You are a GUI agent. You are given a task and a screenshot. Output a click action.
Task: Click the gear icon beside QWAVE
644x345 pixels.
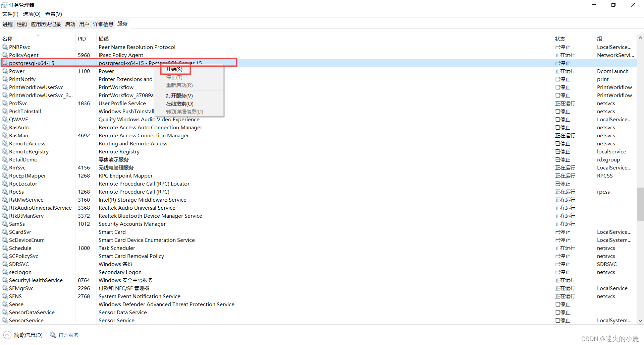pyautogui.click(x=5, y=119)
